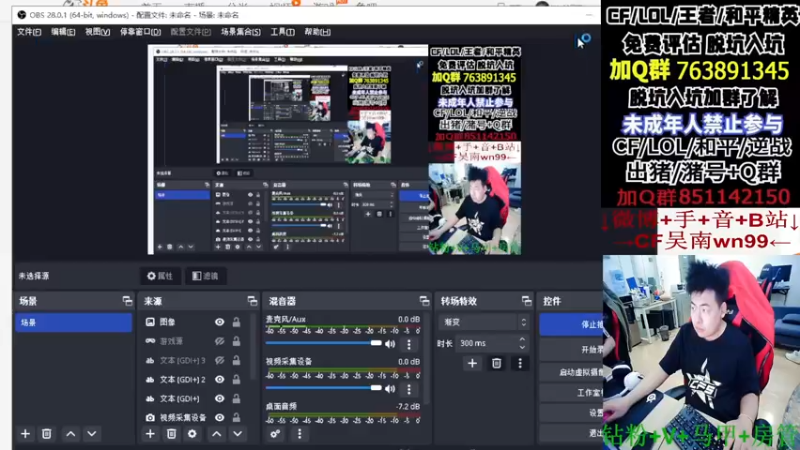The width and height of the screenshot is (800, 450).
Task: Open 视频采集设备 audio options three-dot menu
Action: point(409,389)
